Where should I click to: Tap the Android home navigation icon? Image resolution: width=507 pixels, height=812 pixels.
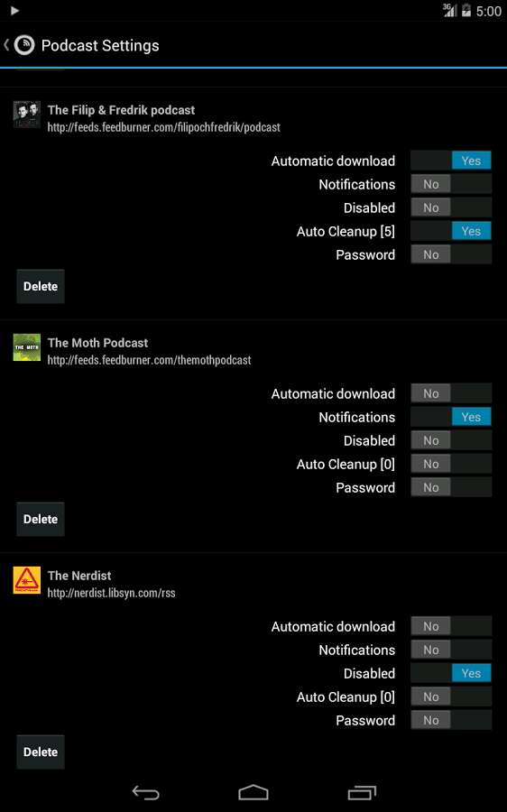click(253, 792)
